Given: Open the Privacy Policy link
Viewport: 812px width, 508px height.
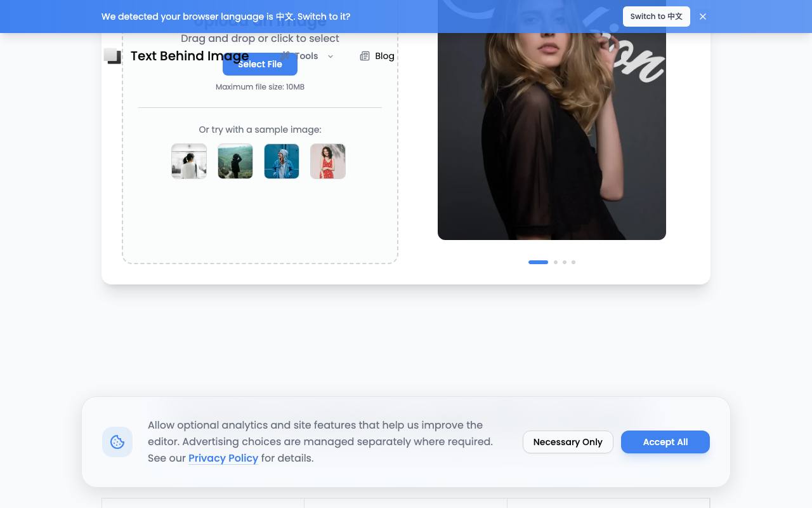Looking at the screenshot, I should (223, 458).
